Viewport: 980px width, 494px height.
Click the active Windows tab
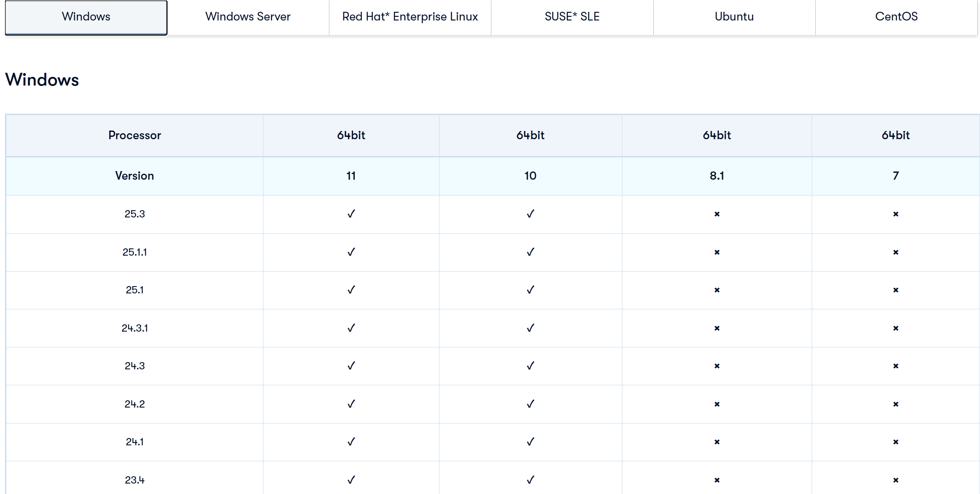click(x=86, y=17)
